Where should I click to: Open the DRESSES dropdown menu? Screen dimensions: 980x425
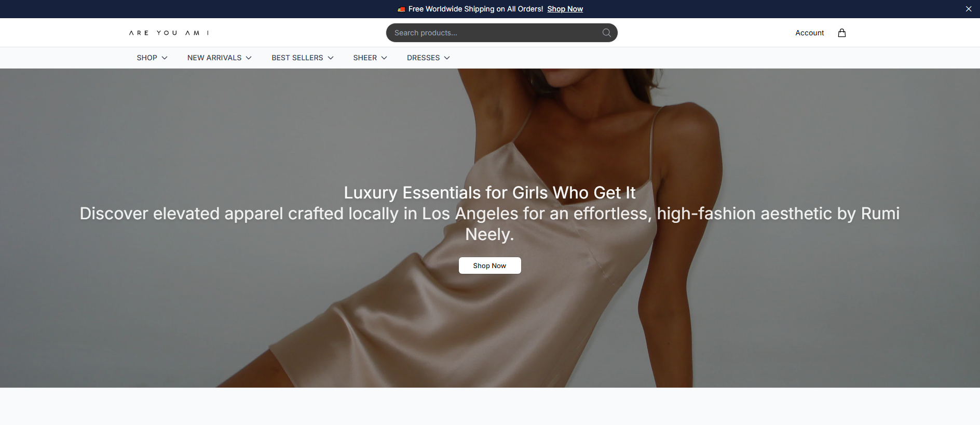[x=428, y=58]
